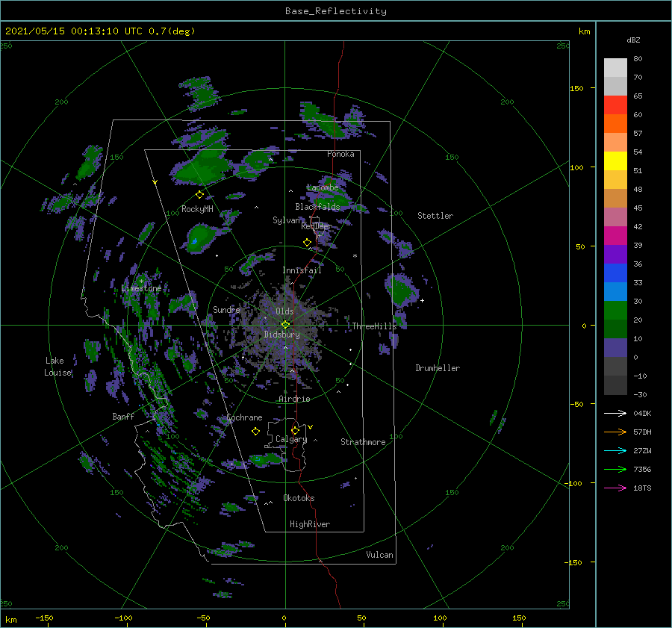Click the Vulcan city label

click(380, 555)
